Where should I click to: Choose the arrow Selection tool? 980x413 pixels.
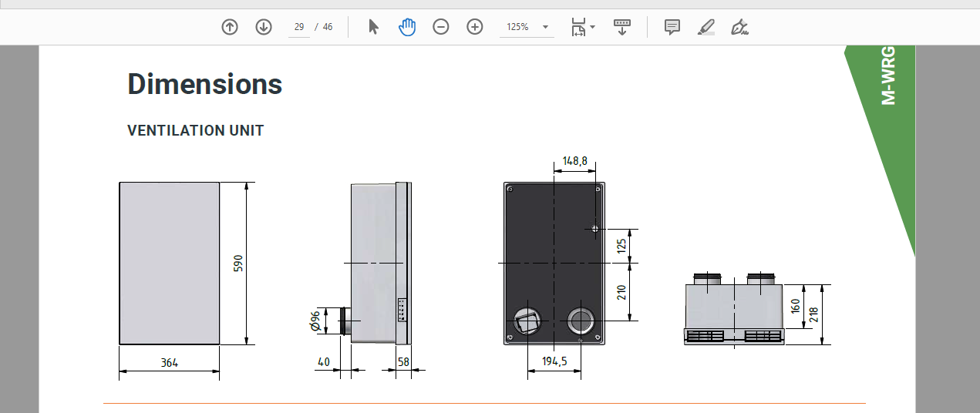(x=373, y=27)
